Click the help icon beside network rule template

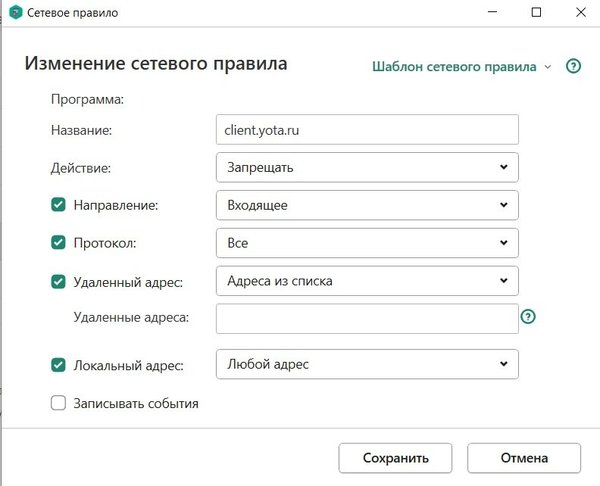pyautogui.click(x=573, y=67)
